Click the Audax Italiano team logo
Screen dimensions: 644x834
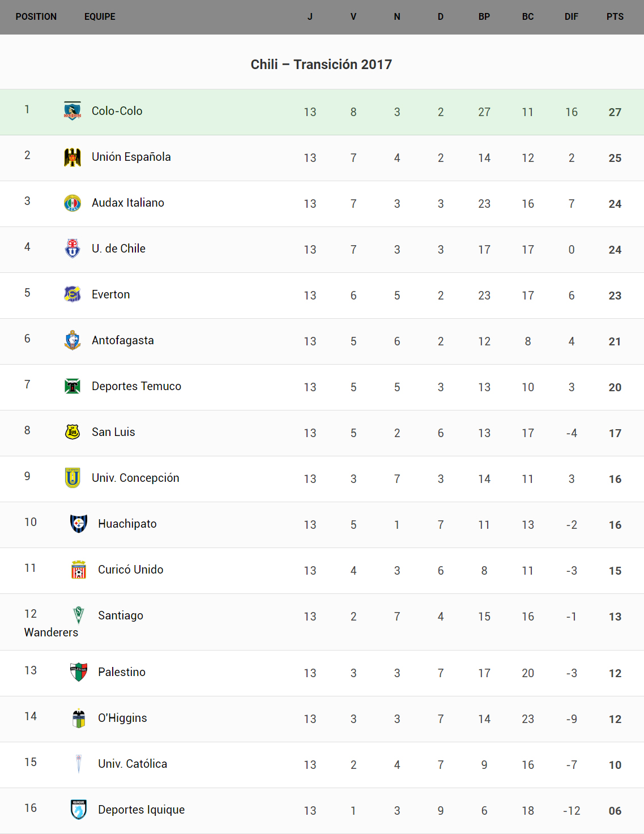[72, 203]
